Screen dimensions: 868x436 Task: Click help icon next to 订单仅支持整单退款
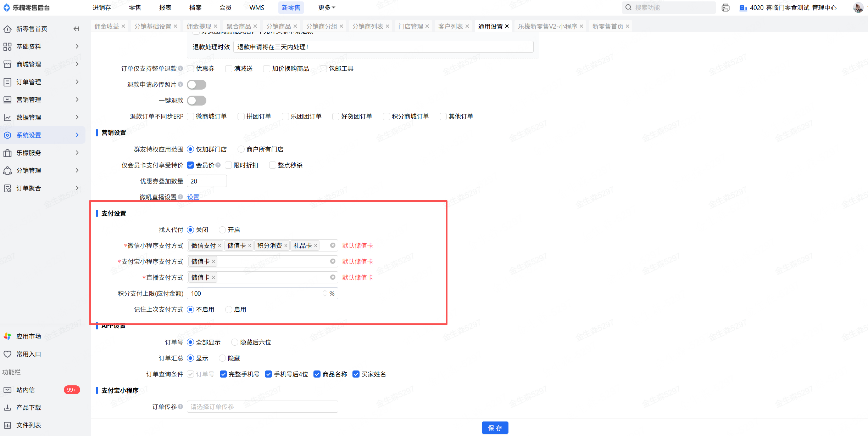[x=180, y=68]
